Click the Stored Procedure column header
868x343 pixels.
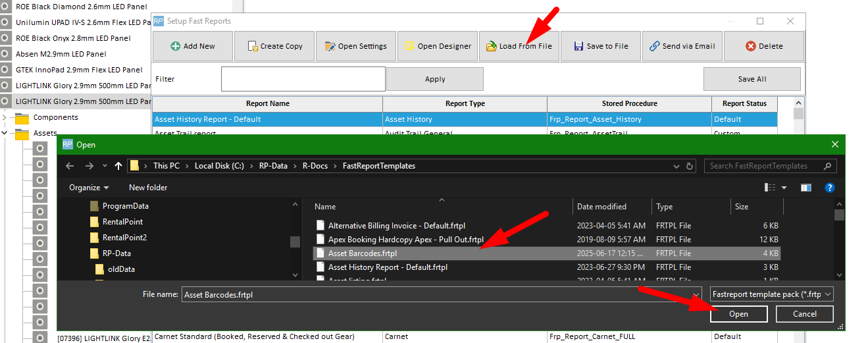pos(629,104)
